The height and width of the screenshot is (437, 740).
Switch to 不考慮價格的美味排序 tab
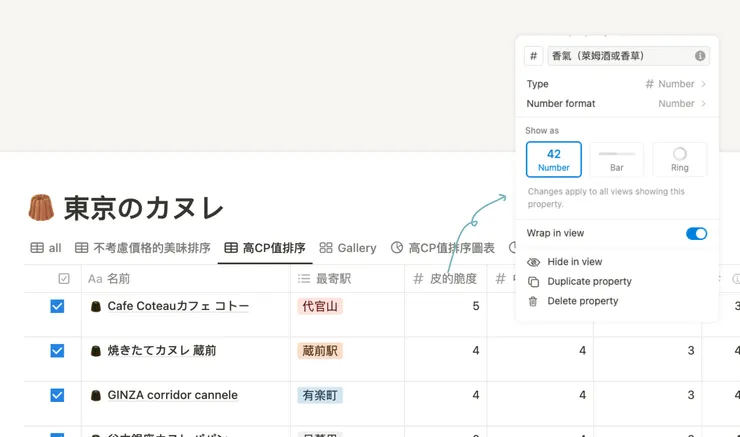coord(143,248)
